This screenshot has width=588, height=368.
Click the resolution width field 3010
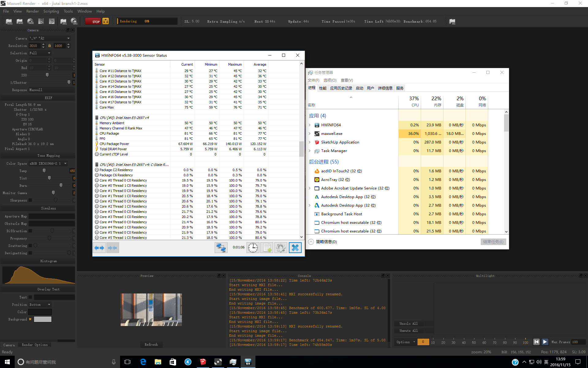coord(35,46)
